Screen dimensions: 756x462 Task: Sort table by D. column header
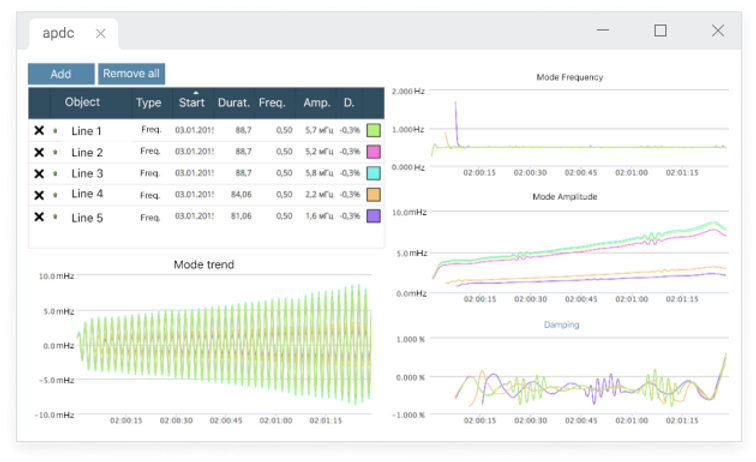(349, 103)
